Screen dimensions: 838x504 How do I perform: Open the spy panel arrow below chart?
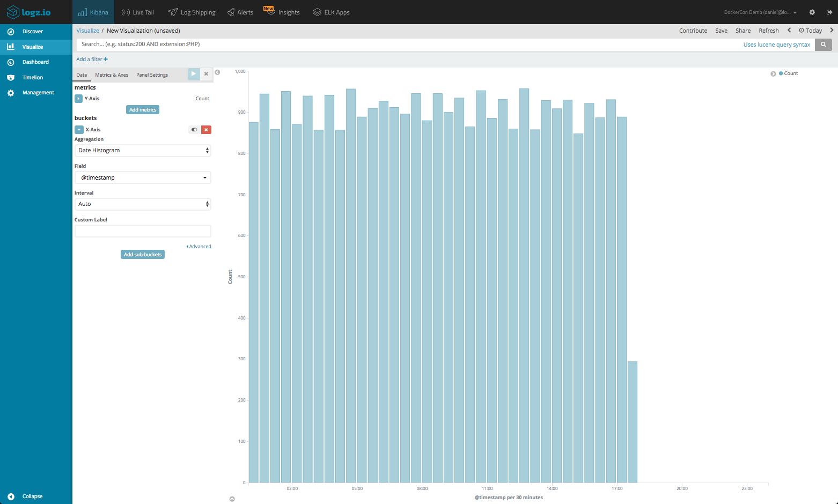[232, 499]
